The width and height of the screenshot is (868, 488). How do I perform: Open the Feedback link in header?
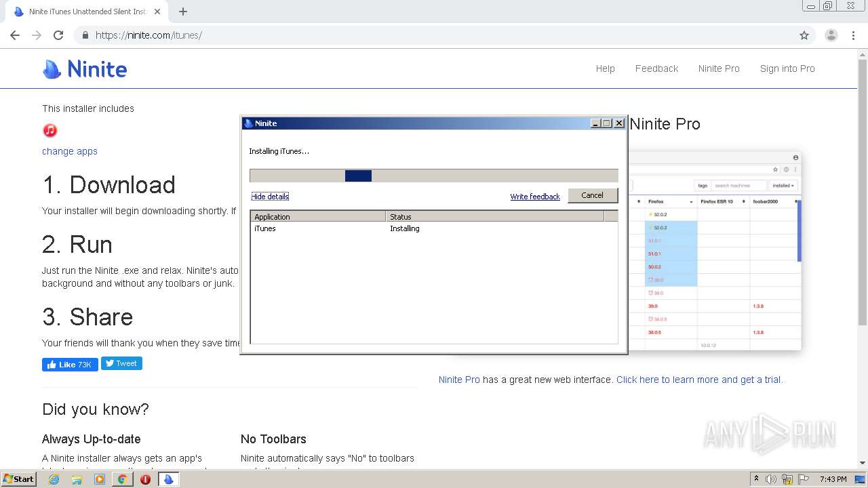(656, 68)
